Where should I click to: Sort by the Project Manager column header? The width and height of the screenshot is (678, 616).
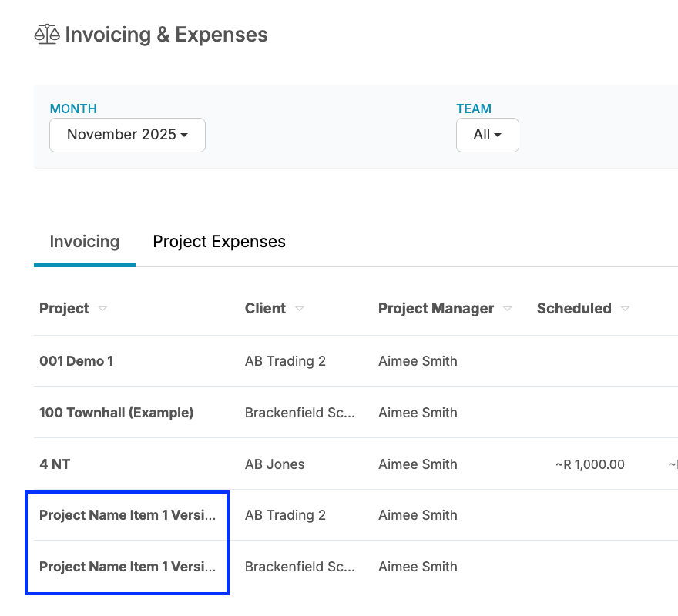[436, 309]
